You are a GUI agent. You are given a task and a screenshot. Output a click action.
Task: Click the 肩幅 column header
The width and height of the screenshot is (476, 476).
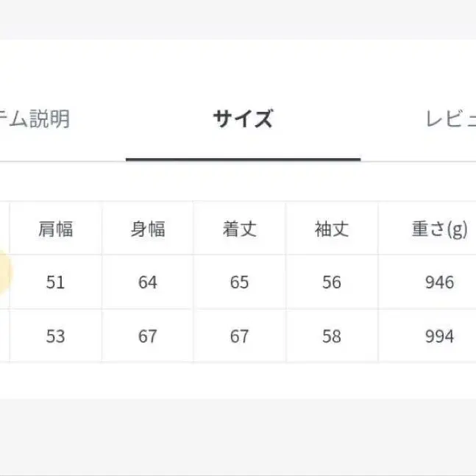(x=55, y=229)
